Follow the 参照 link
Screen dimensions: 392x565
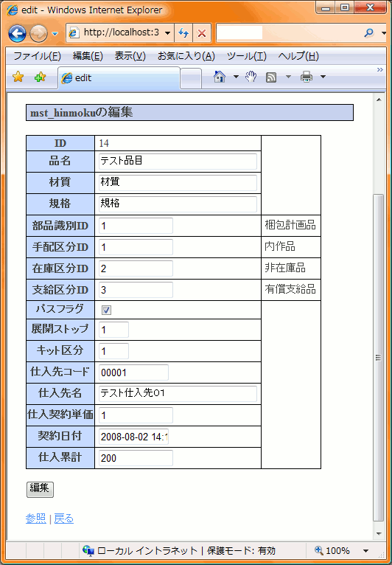click(36, 519)
